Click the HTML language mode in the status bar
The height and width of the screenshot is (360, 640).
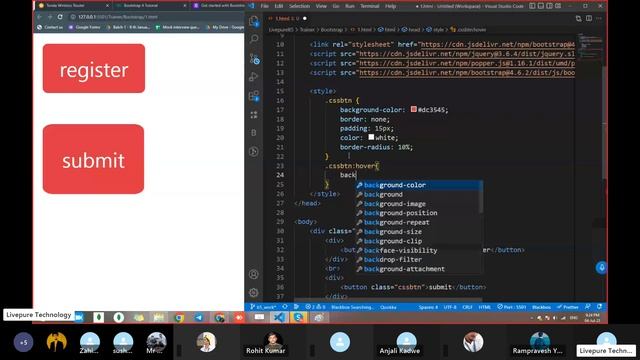484,307
